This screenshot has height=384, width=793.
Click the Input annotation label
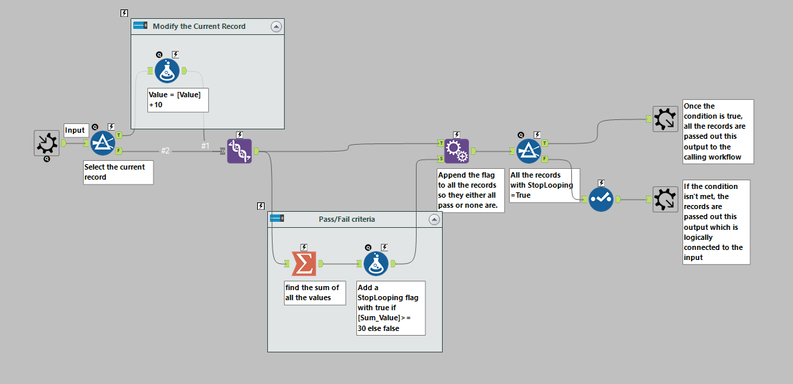75,131
